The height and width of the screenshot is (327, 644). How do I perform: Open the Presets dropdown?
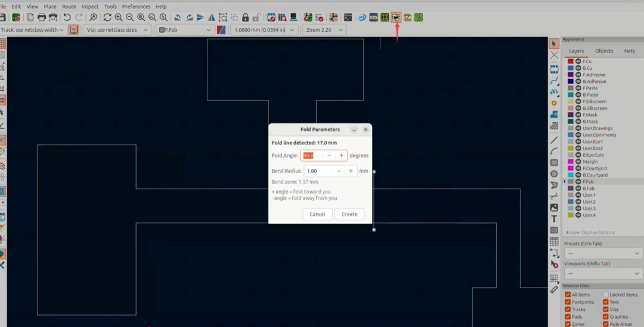point(603,253)
